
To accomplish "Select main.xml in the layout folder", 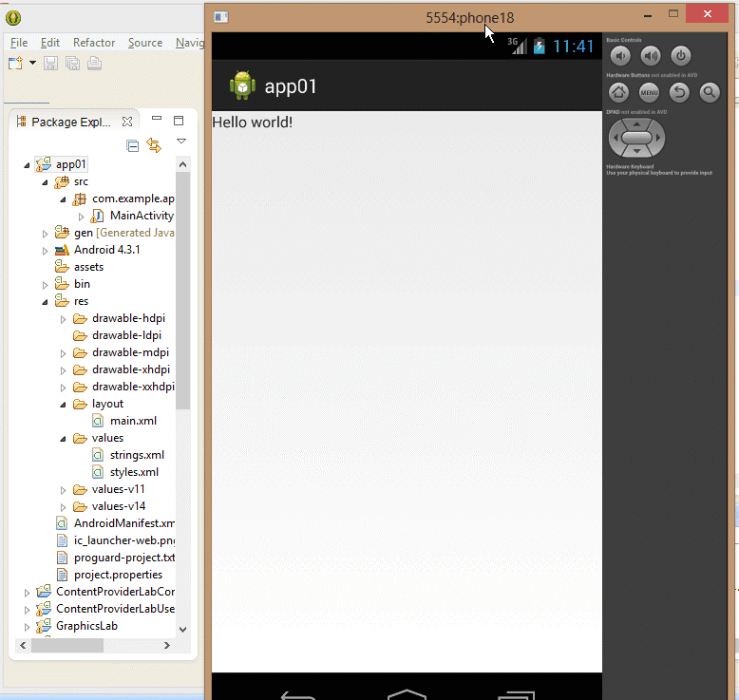I will [133, 421].
